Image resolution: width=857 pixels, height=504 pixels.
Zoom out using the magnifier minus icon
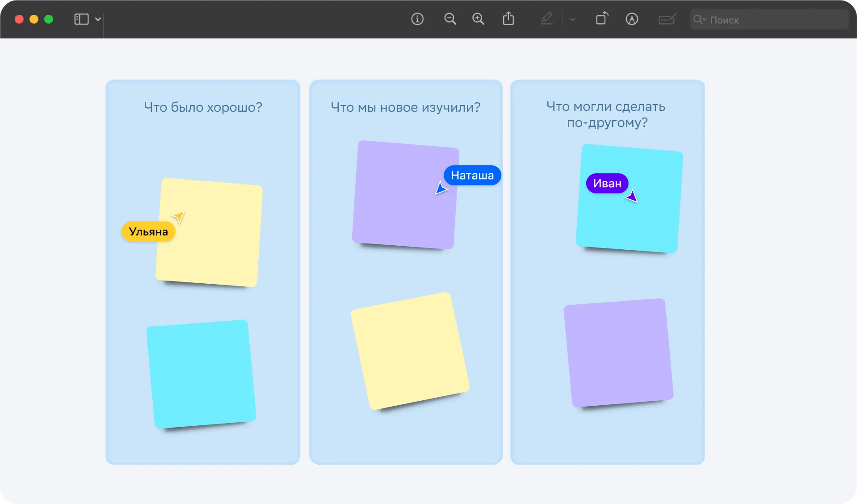[450, 19]
